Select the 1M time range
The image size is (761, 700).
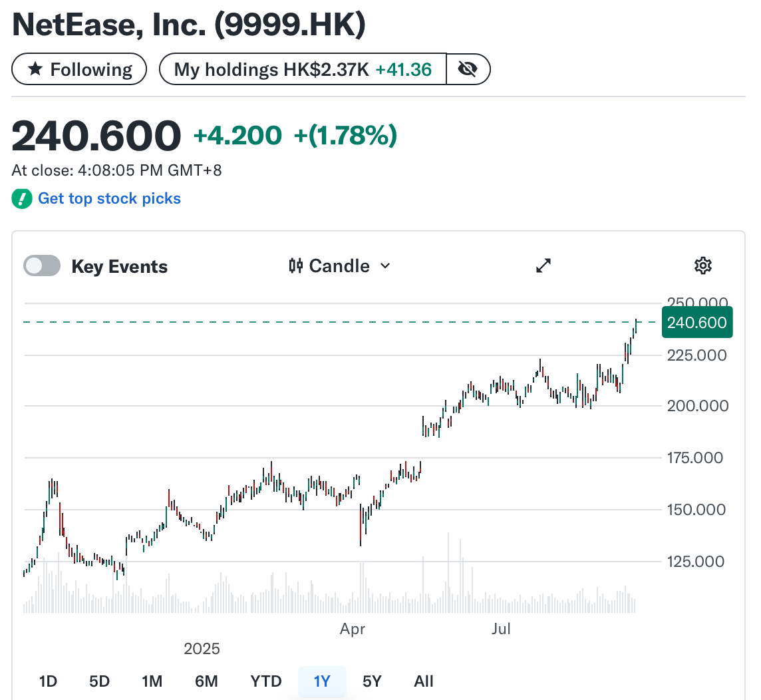click(152, 681)
